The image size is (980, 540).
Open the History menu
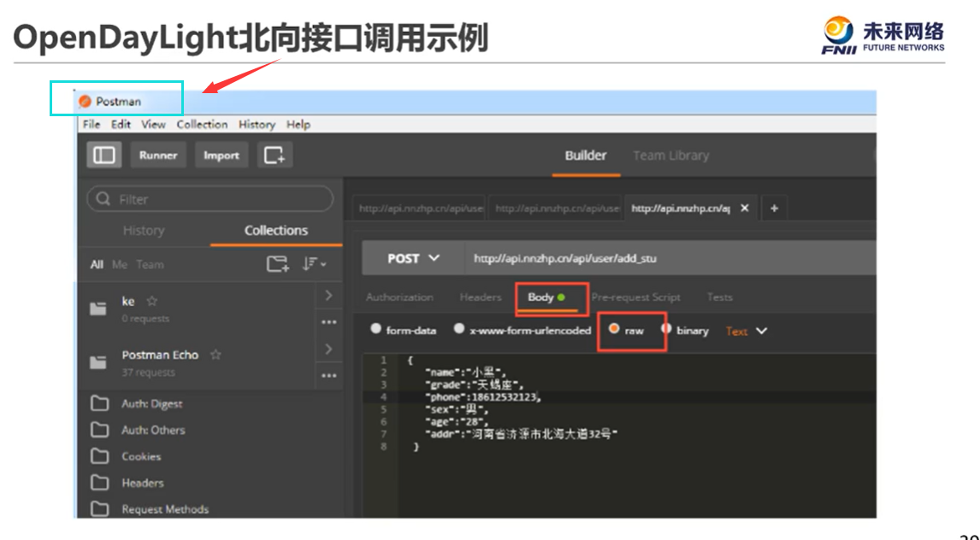(257, 124)
